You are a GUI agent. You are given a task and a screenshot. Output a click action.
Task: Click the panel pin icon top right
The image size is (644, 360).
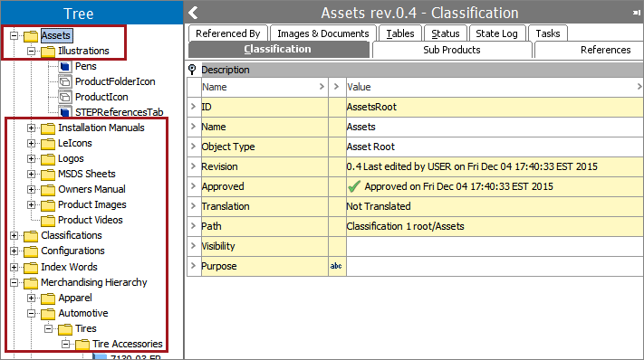click(636, 13)
